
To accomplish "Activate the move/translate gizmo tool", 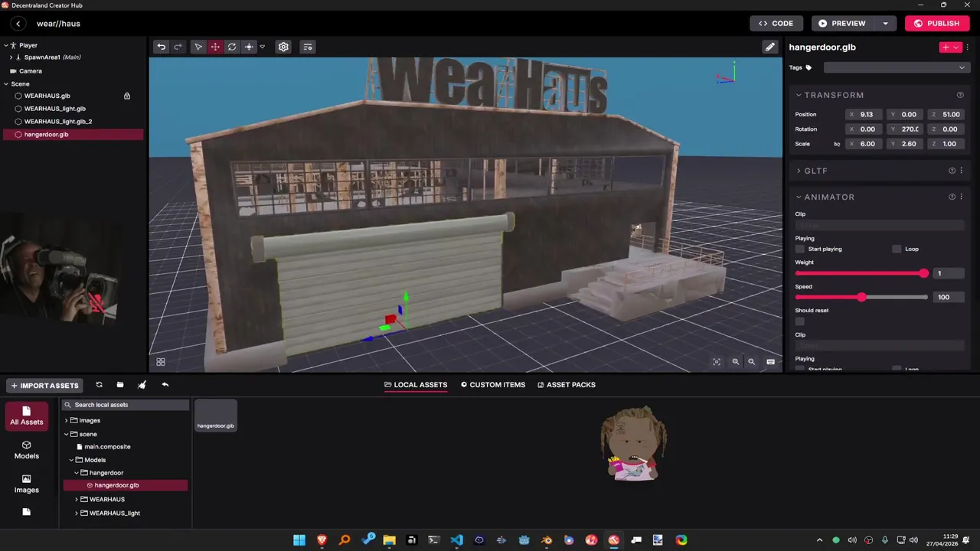I will tap(215, 47).
